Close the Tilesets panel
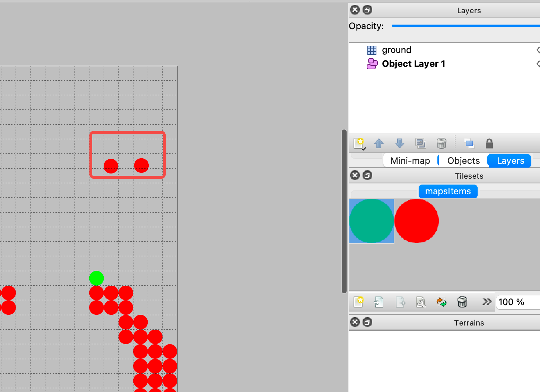 355,175
